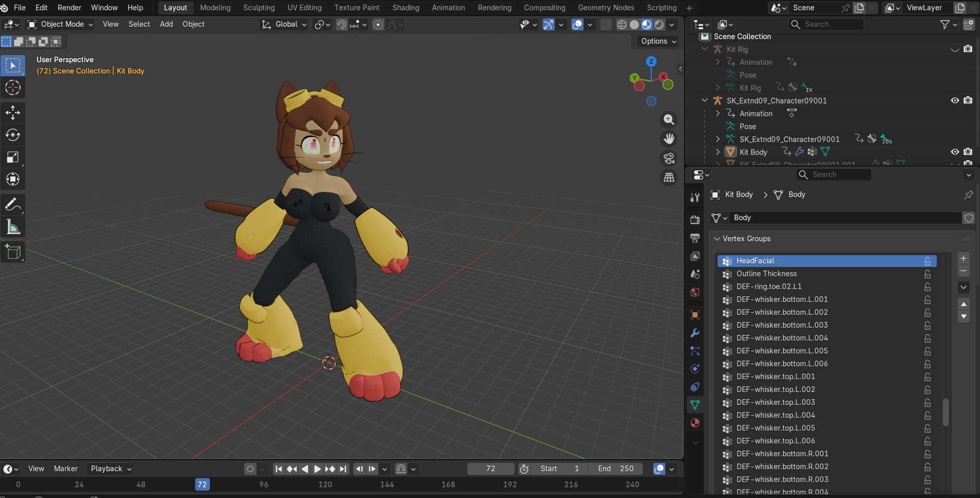The height and width of the screenshot is (498, 980).
Task: Expand Kit Body in outliner
Action: tap(718, 152)
